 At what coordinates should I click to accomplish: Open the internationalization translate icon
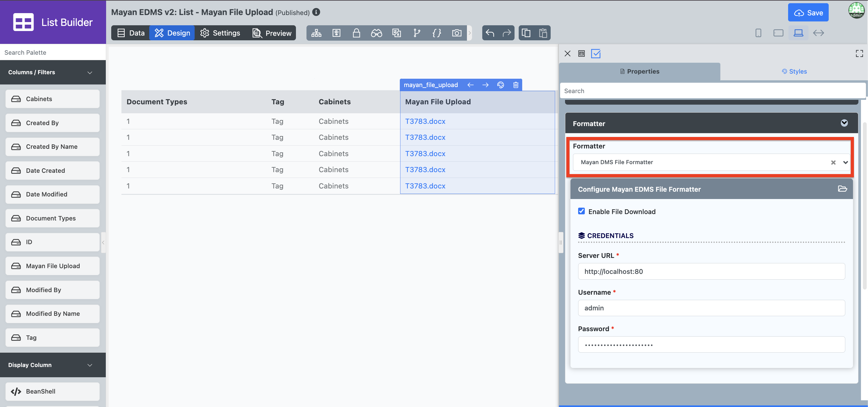click(x=397, y=33)
